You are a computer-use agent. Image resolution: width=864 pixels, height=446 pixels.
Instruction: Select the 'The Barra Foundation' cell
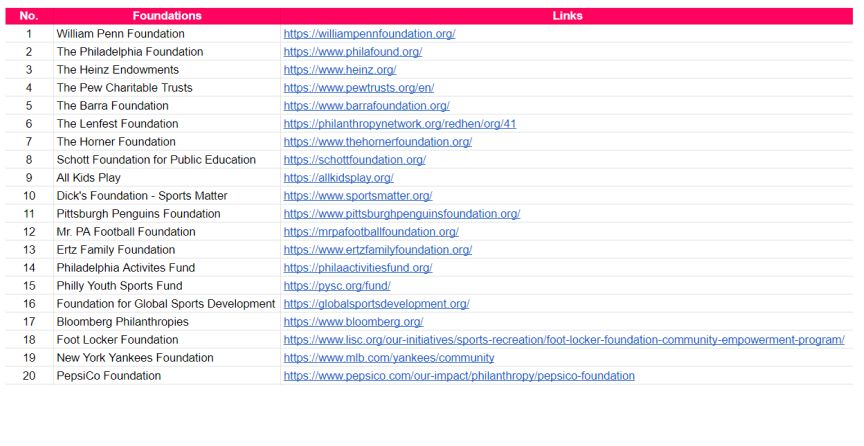pos(167,106)
